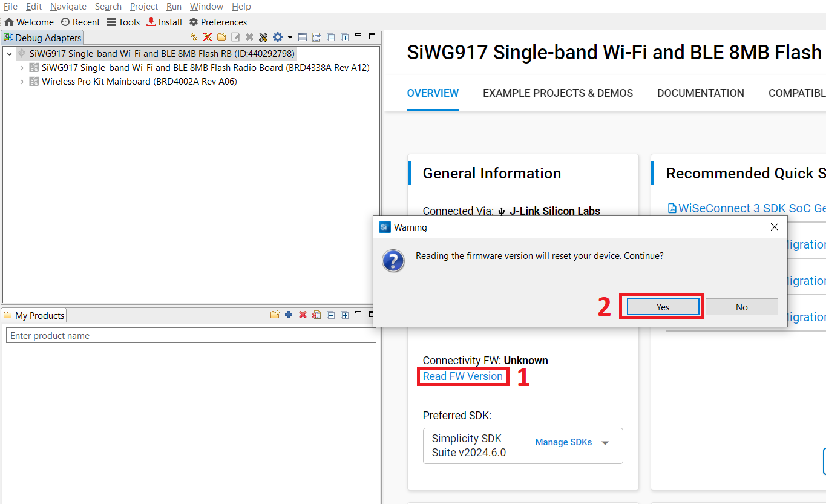Click the Install toolbar button
The height and width of the screenshot is (504, 826).
(164, 22)
